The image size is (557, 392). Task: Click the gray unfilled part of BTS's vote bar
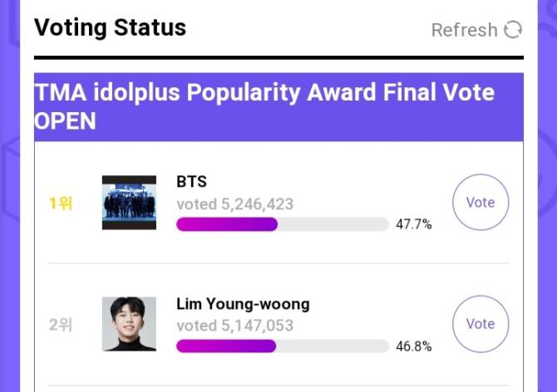[x=333, y=224]
